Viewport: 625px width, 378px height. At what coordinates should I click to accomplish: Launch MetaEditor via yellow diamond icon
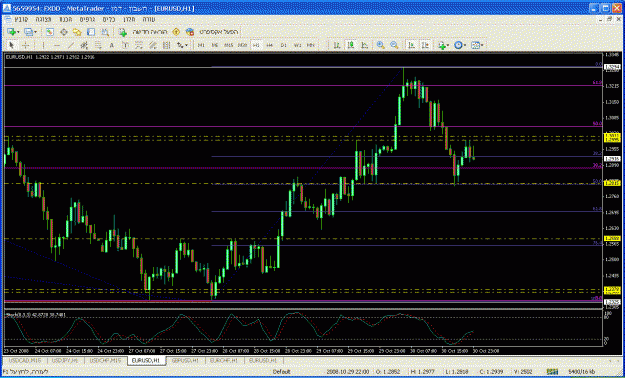coord(176,32)
